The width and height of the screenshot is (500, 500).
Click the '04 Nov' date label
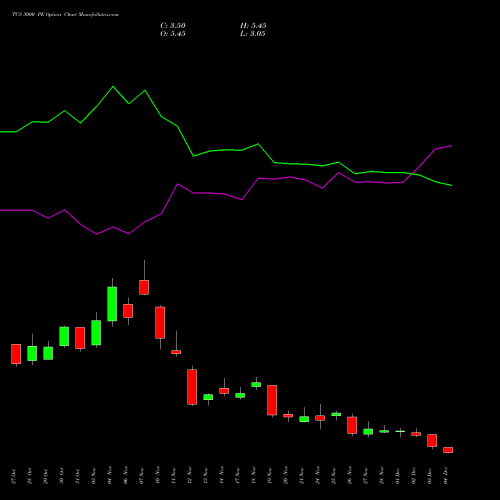[110, 476]
